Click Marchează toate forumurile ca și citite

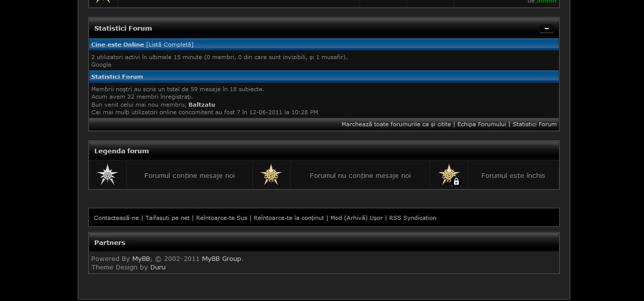(x=396, y=124)
